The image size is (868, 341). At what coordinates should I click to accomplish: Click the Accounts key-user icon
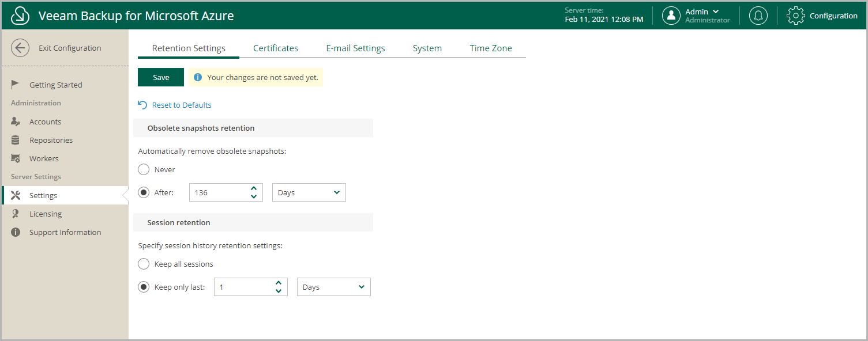click(x=16, y=122)
